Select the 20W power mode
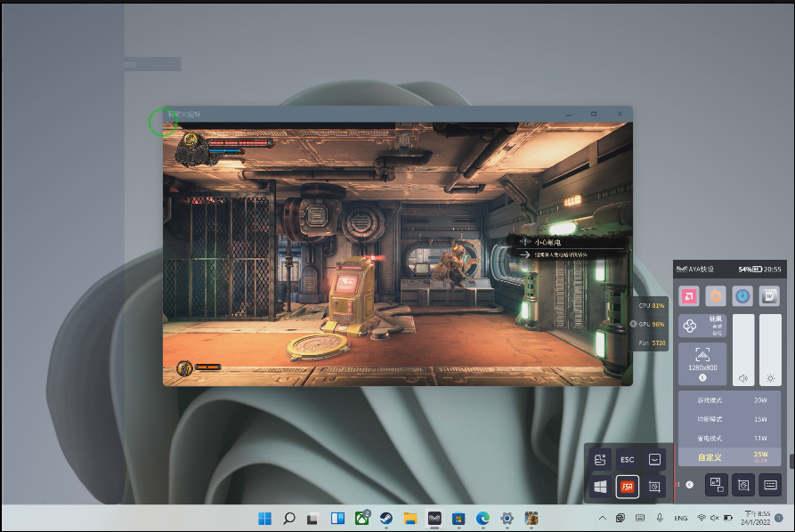Screen dimensions: 795x532 (x=730, y=400)
